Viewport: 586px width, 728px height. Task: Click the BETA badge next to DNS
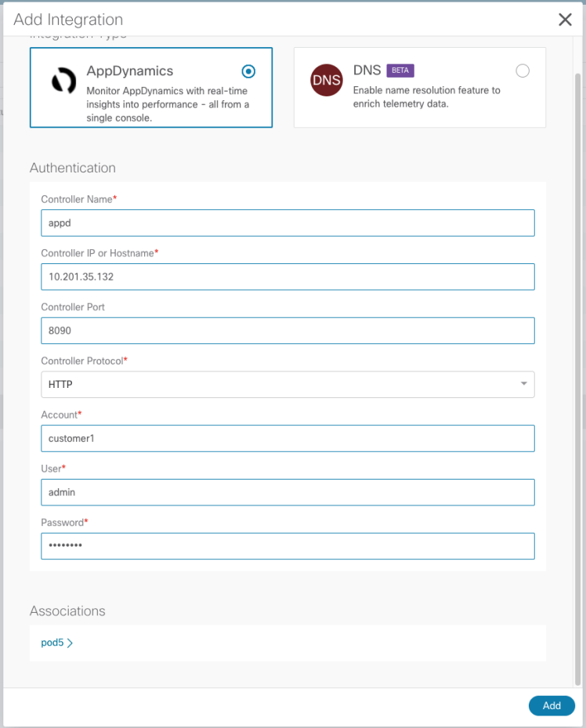point(400,71)
